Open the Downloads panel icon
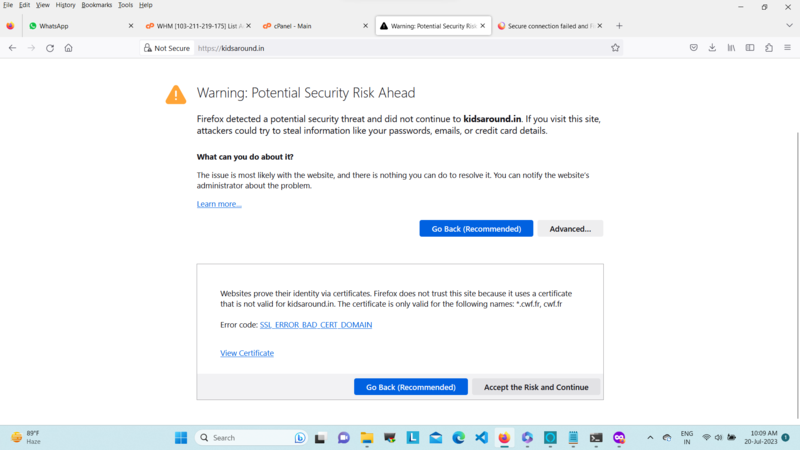The width and height of the screenshot is (800, 450). [x=712, y=47]
